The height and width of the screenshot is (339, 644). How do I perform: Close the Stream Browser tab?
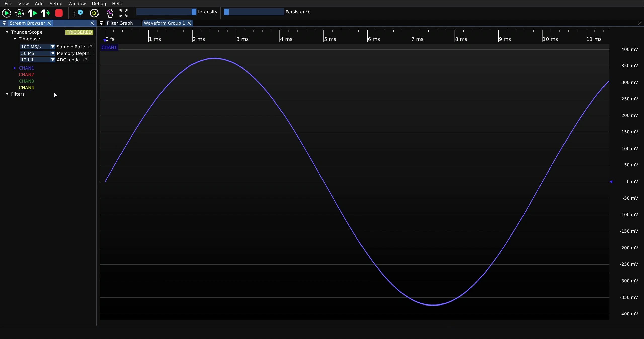coord(49,23)
